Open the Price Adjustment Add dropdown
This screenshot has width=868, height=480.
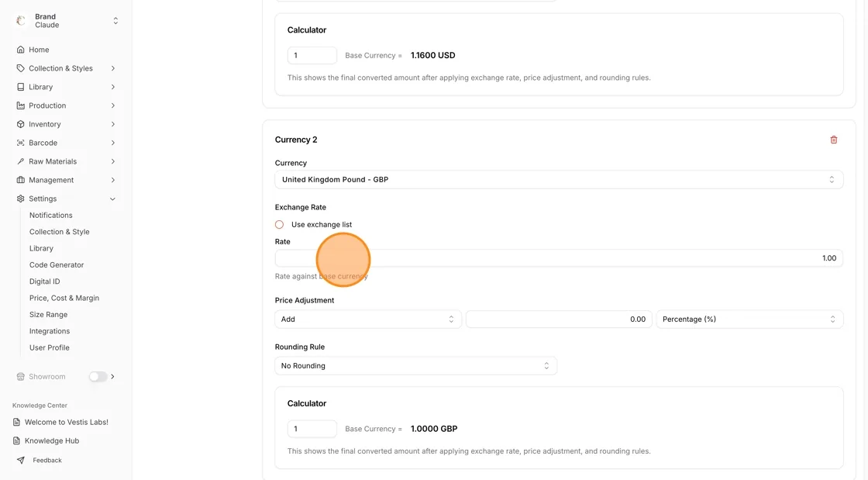click(368, 319)
